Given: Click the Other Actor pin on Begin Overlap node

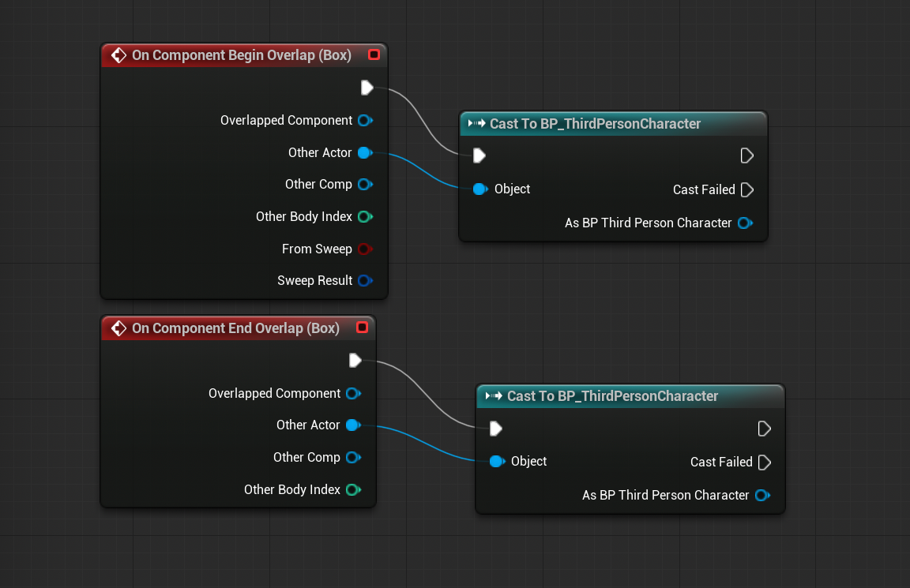Looking at the screenshot, I should (x=364, y=152).
